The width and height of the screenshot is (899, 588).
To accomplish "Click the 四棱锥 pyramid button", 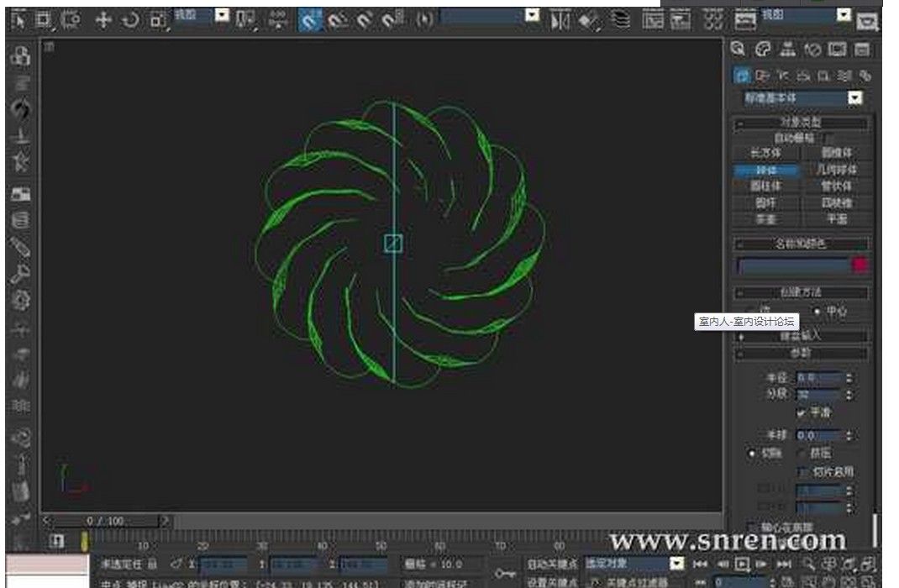I will (837, 203).
